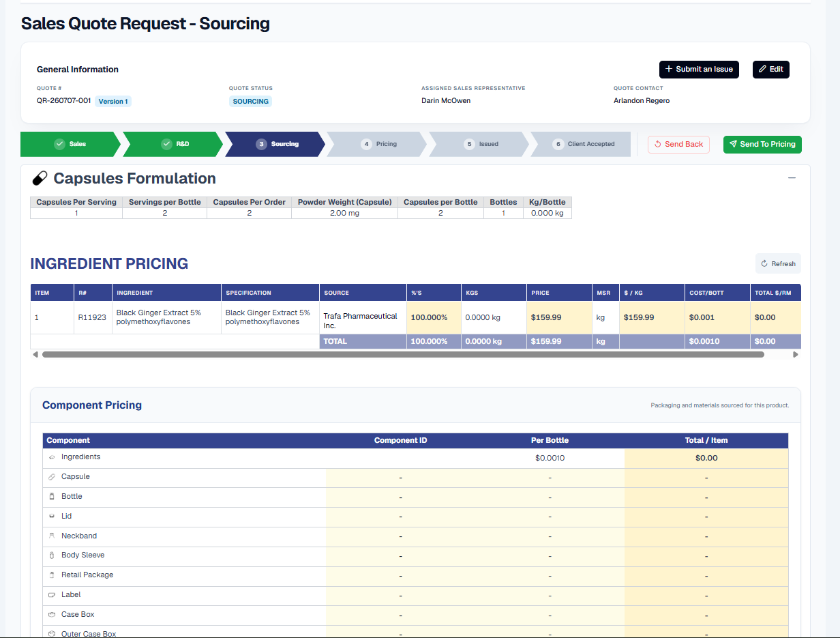Click sales representative Darin McOwen
The height and width of the screenshot is (638, 840).
pos(446,100)
